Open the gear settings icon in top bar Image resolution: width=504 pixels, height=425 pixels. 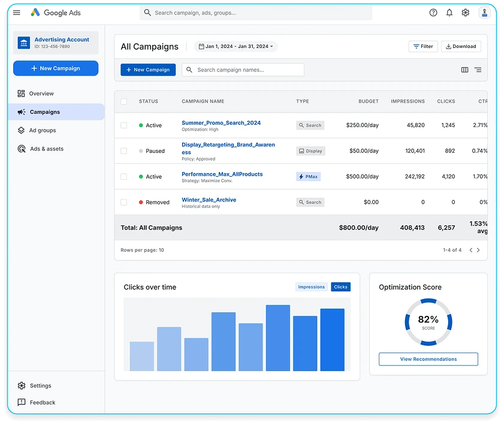click(465, 13)
